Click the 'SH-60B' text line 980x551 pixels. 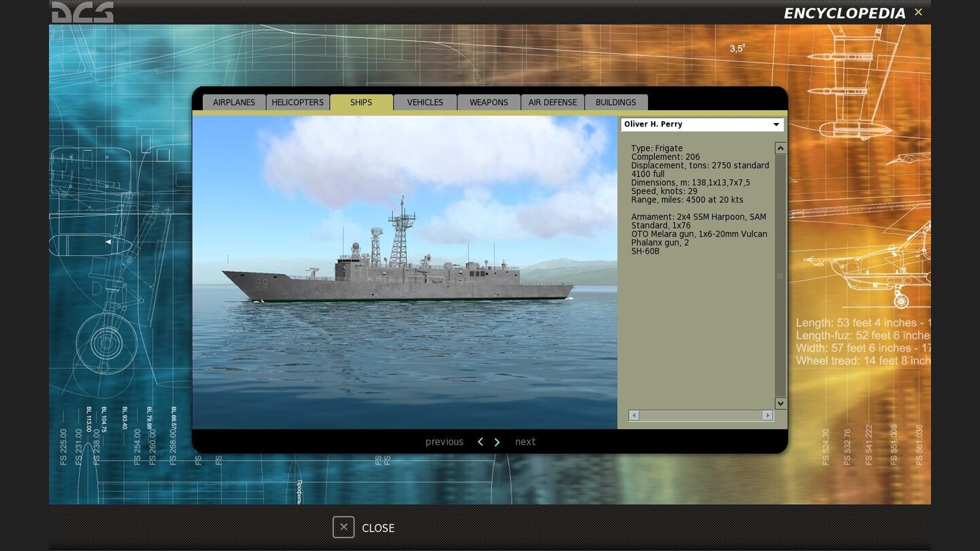[x=645, y=251]
